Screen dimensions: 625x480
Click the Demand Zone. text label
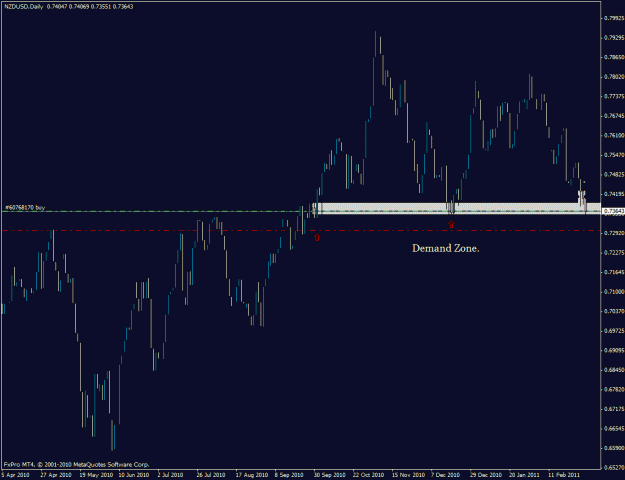pyautogui.click(x=446, y=248)
